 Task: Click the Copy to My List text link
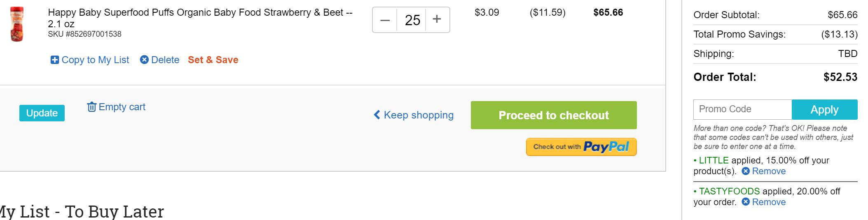(x=95, y=60)
